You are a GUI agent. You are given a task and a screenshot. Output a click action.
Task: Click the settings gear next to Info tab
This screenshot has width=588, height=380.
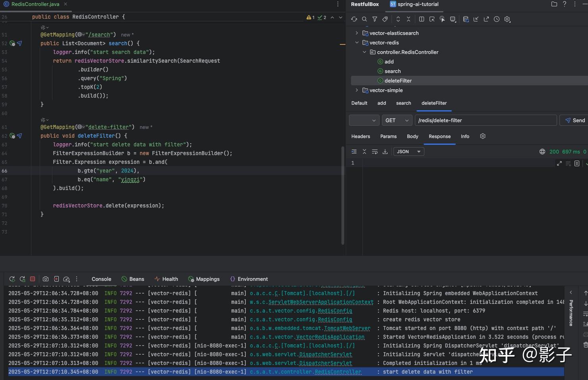[x=483, y=136]
